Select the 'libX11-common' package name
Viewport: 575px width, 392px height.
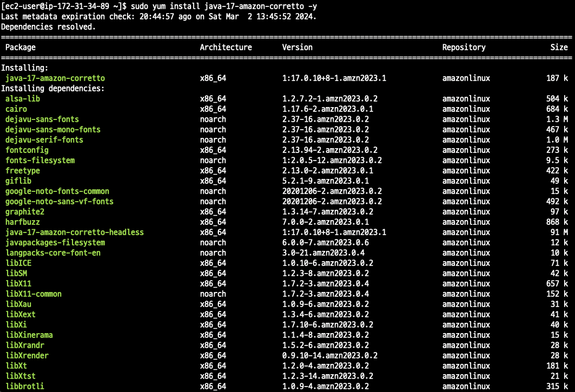click(34, 294)
